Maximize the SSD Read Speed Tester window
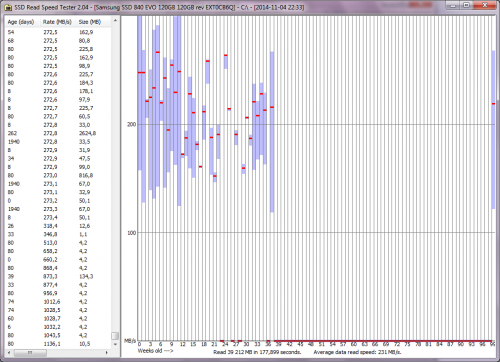Image resolution: width=500 pixels, height=362 pixels. [466, 5]
